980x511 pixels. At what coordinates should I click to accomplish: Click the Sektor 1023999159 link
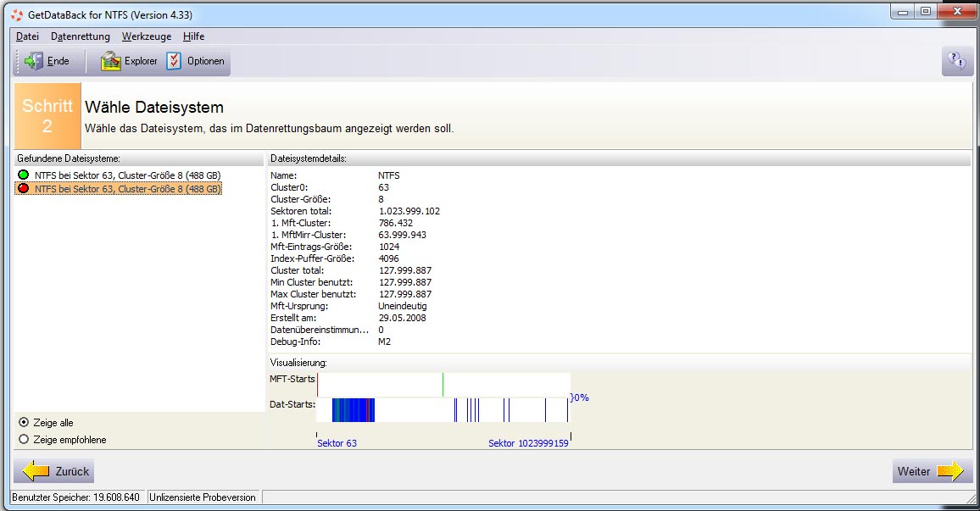click(528, 443)
